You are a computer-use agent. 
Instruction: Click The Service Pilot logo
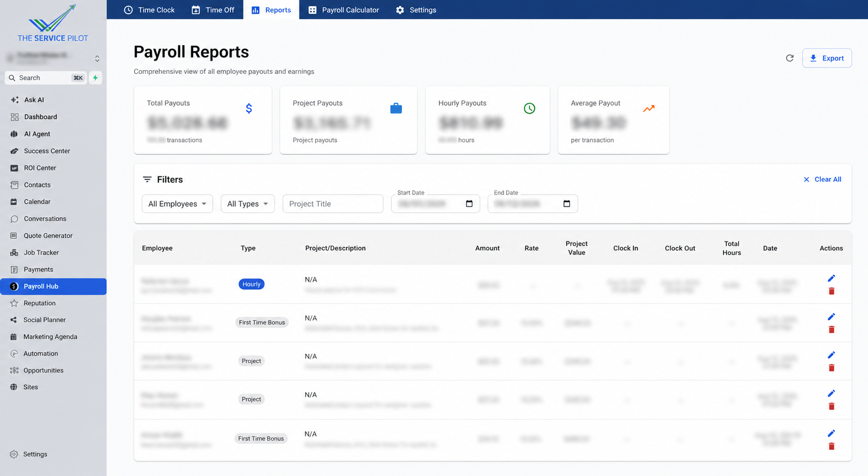point(53,23)
